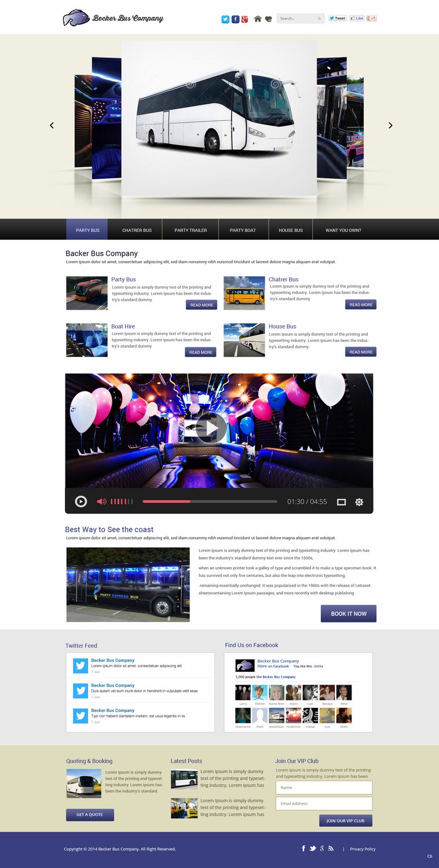Click Mark's Facebook profile avatar
This screenshot has width=439, height=868.
[x=259, y=715]
